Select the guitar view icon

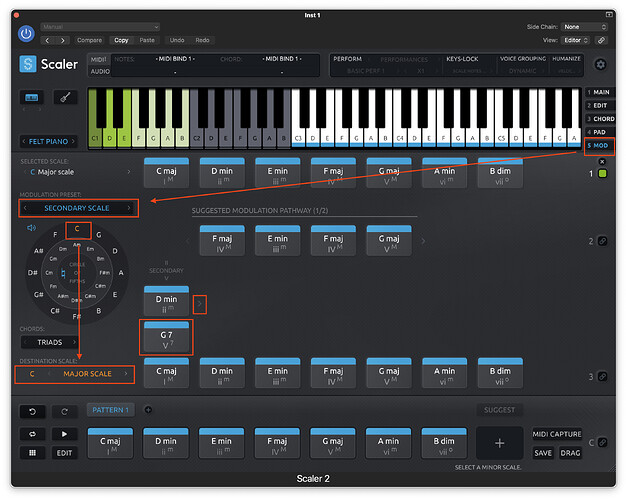(65, 97)
